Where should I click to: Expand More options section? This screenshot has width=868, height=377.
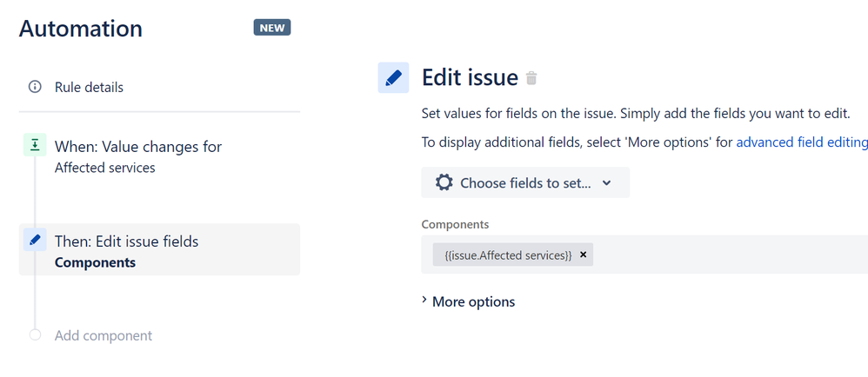(x=468, y=301)
